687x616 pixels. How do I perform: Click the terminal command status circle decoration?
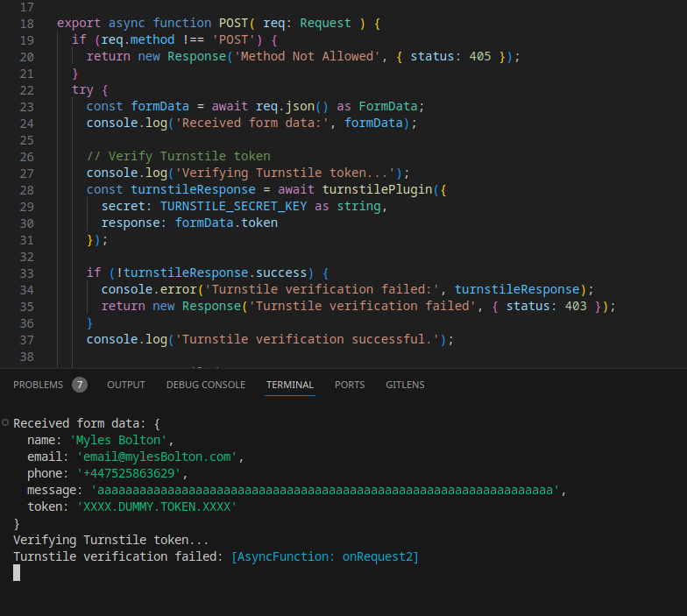coord(5,422)
